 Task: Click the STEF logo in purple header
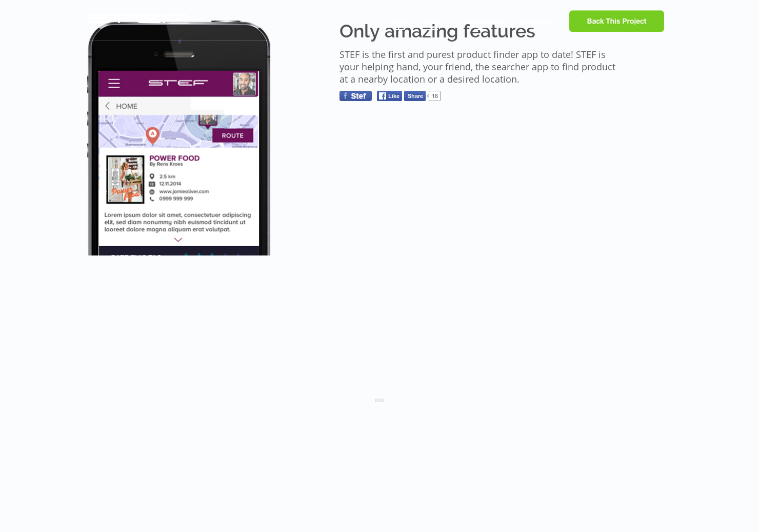178,83
